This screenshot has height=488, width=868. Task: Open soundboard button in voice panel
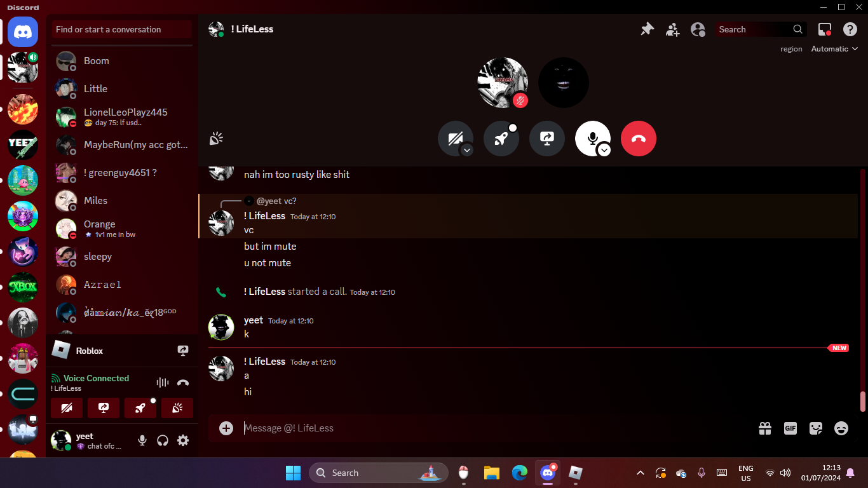[x=177, y=408]
